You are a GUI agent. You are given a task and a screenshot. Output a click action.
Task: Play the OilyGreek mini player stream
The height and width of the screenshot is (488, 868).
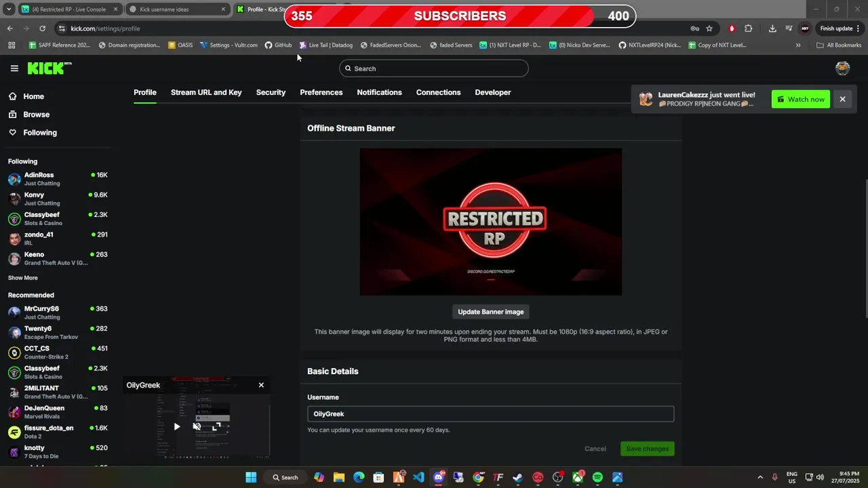(177, 427)
